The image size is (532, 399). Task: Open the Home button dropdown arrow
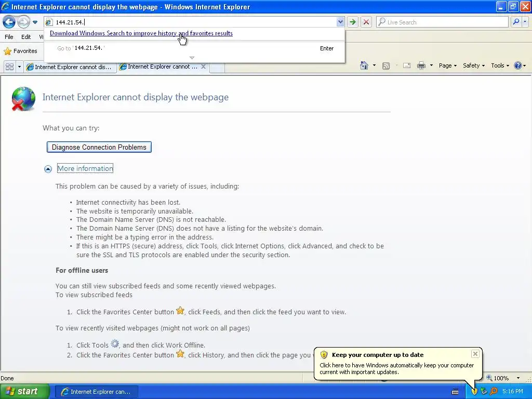(374, 65)
